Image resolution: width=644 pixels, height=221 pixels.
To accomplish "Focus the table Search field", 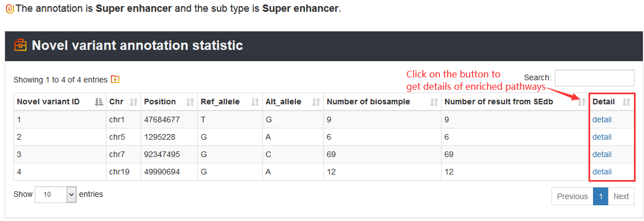I will (594, 77).
